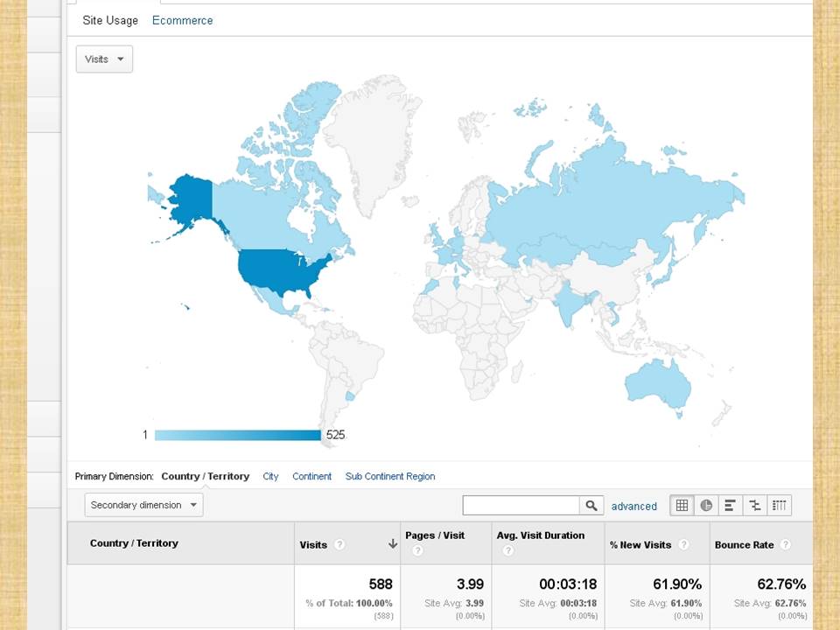Open the advanced filter link
Image resolution: width=840 pixels, height=630 pixels.
pyautogui.click(x=633, y=507)
